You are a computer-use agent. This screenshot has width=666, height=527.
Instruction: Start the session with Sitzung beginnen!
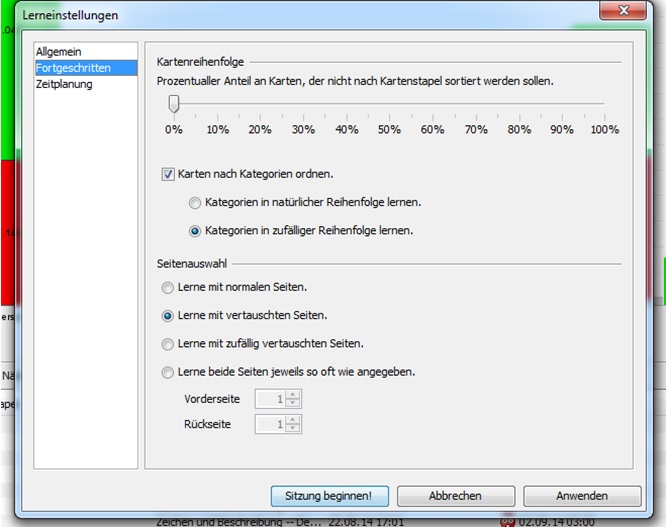tap(330, 496)
